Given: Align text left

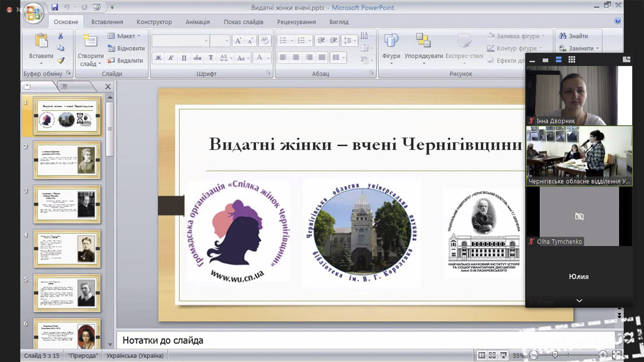Looking at the screenshot, I should tap(283, 58).
